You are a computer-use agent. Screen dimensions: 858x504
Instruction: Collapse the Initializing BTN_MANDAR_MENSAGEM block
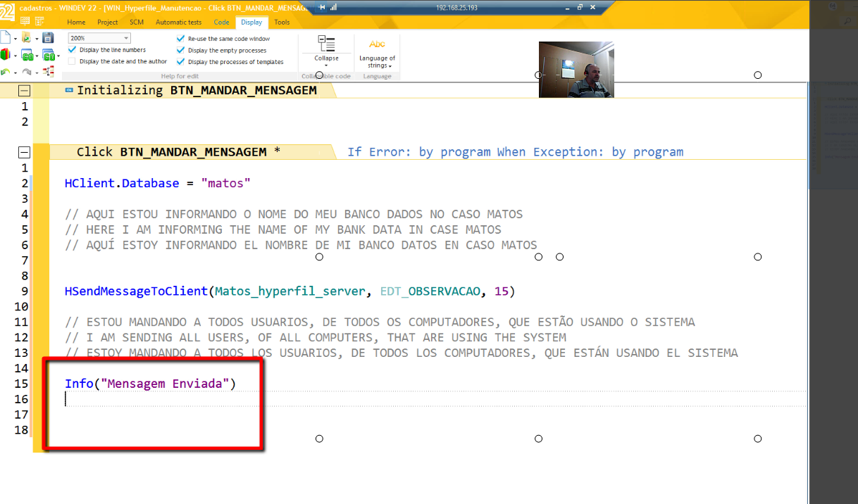[x=24, y=90]
